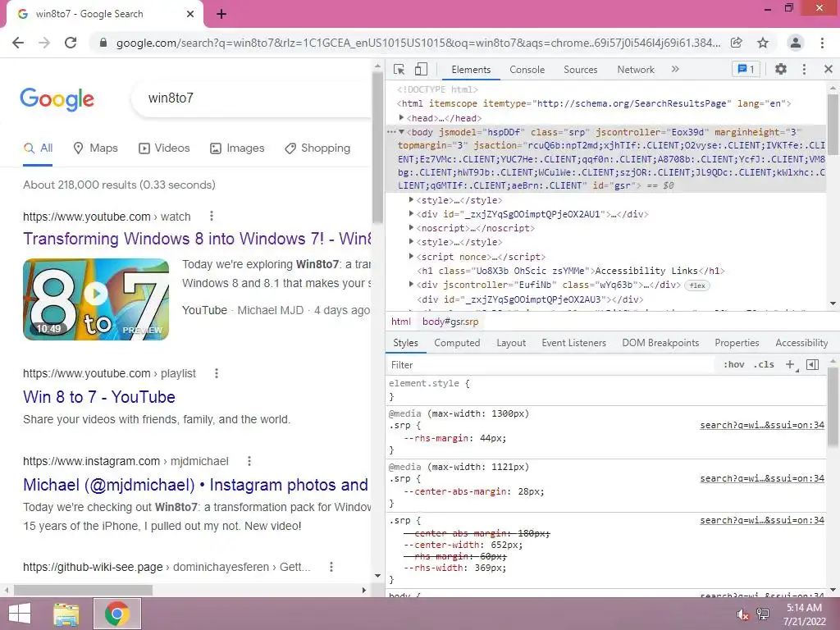Open File Explorer from the taskbar
This screenshot has width=840, height=630.
tap(66, 614)
